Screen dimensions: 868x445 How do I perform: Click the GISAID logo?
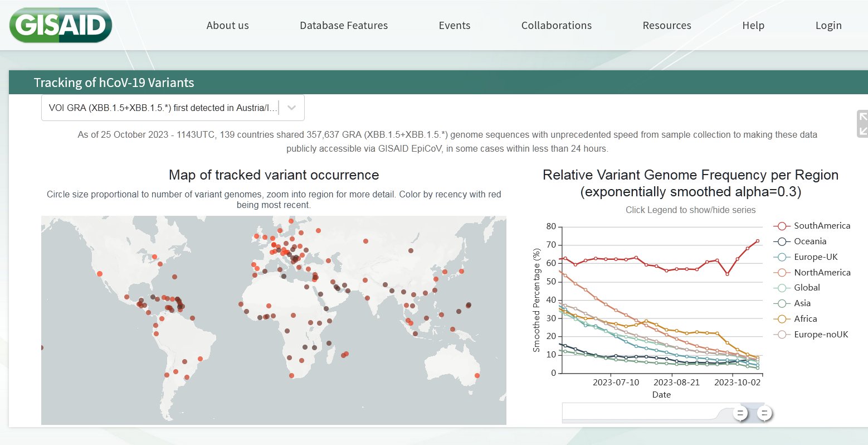(60, 26)
